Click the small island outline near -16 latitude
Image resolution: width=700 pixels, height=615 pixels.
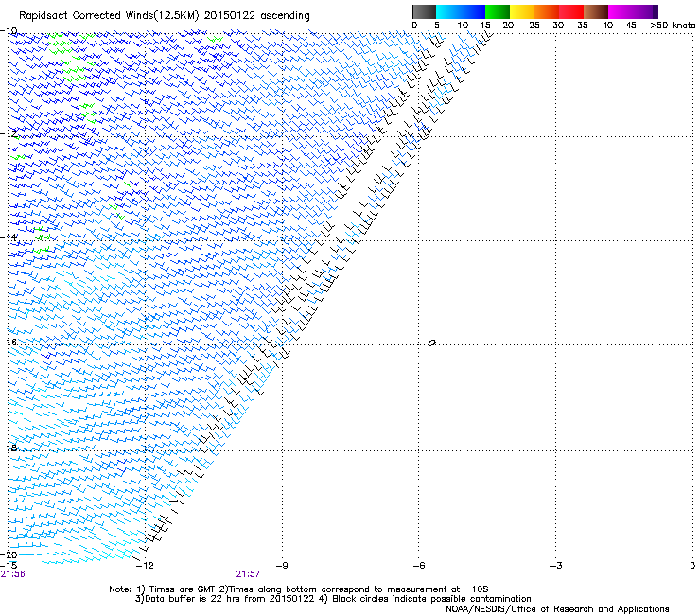click(x=431, y=343)
